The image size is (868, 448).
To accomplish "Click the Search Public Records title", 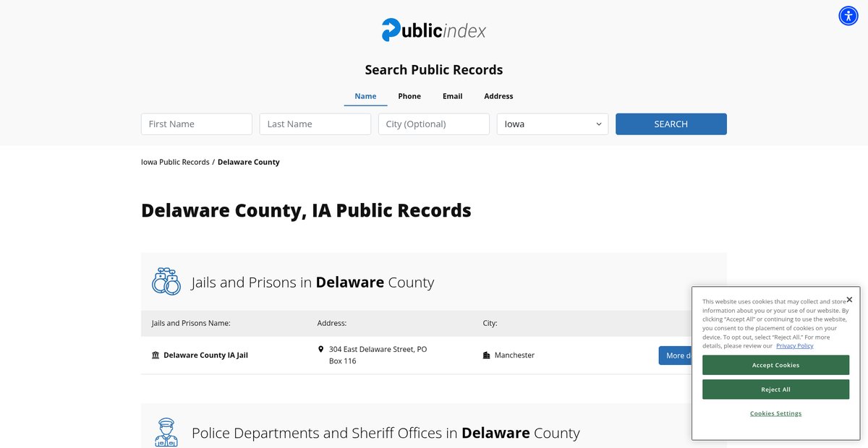I will click(x=434, y=70).
